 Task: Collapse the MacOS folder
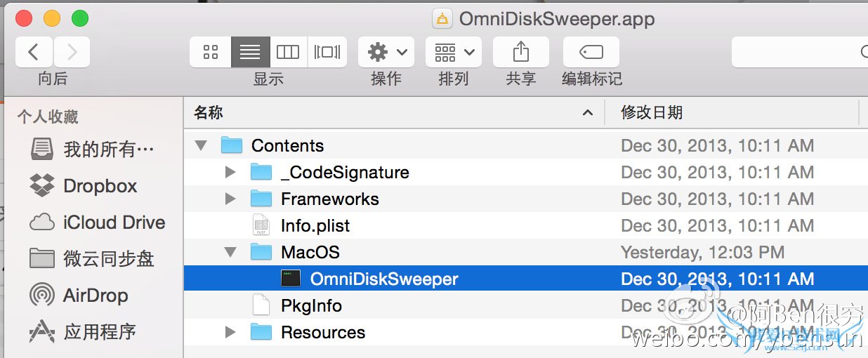coord(230,253)
